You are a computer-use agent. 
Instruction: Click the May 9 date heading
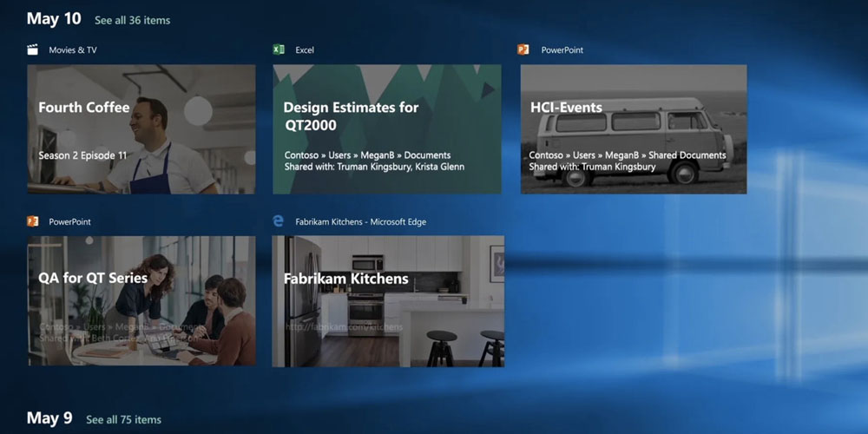tap(49, 418)
